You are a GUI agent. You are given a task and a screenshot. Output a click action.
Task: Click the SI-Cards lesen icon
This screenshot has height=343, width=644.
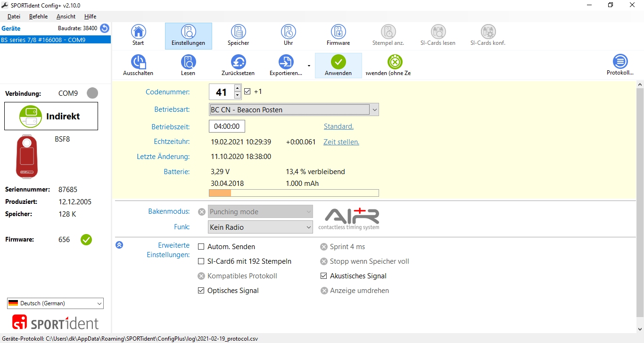point(438,32)
